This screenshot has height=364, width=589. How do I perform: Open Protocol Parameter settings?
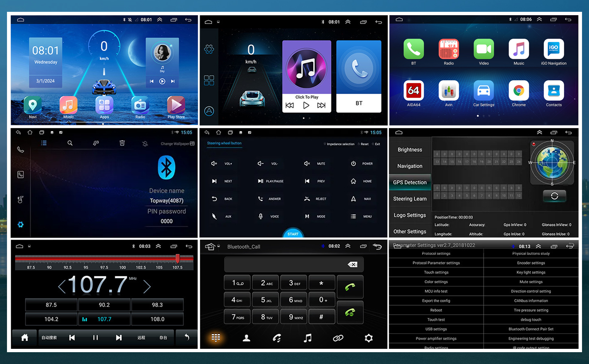pyautogui.click(x=436, y=263)
